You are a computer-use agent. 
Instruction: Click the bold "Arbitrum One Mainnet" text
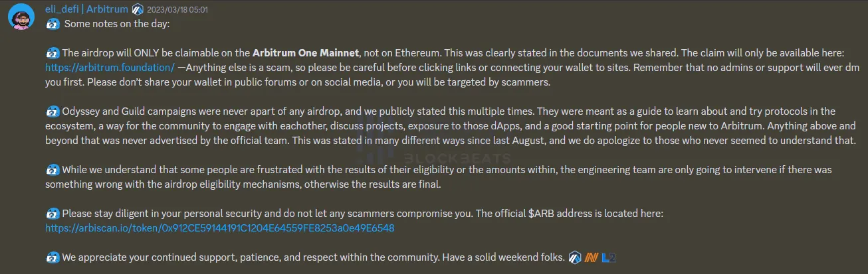(x=306, y=53)
